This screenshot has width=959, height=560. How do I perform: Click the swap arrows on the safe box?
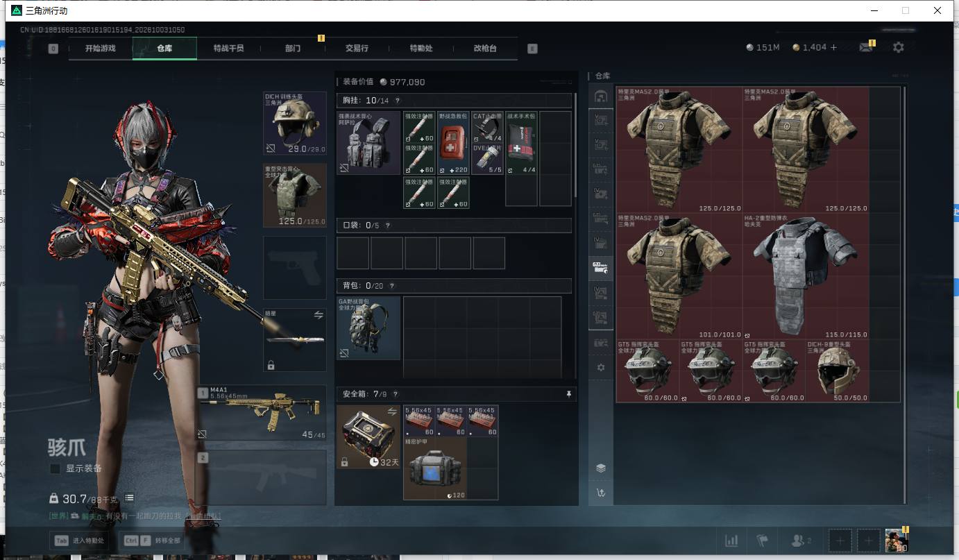point(392,412)
